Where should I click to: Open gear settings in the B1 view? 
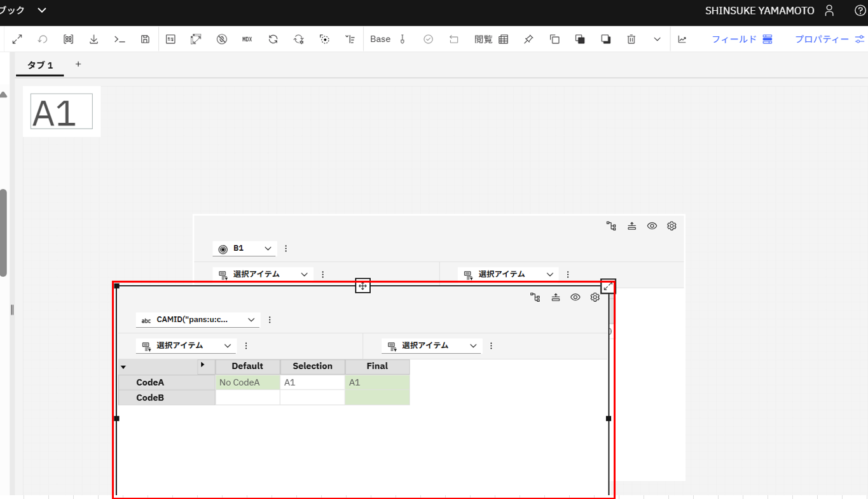click(672, 226)
